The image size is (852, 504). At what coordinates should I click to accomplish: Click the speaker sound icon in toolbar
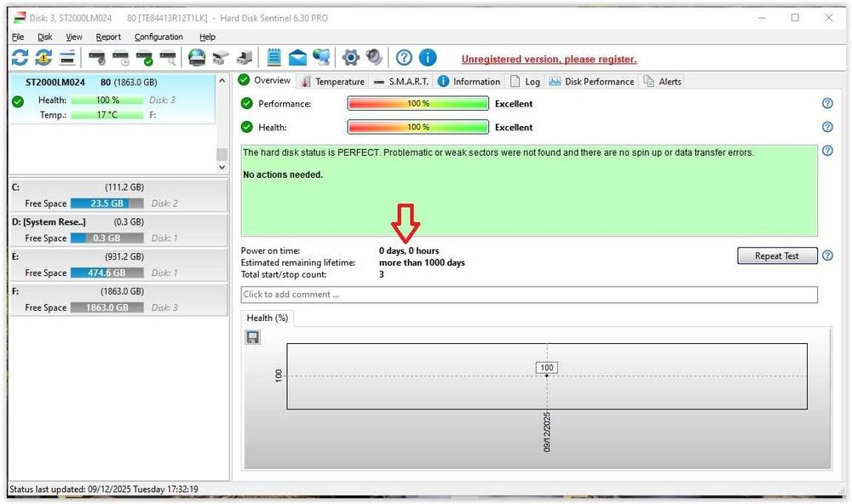374,57
